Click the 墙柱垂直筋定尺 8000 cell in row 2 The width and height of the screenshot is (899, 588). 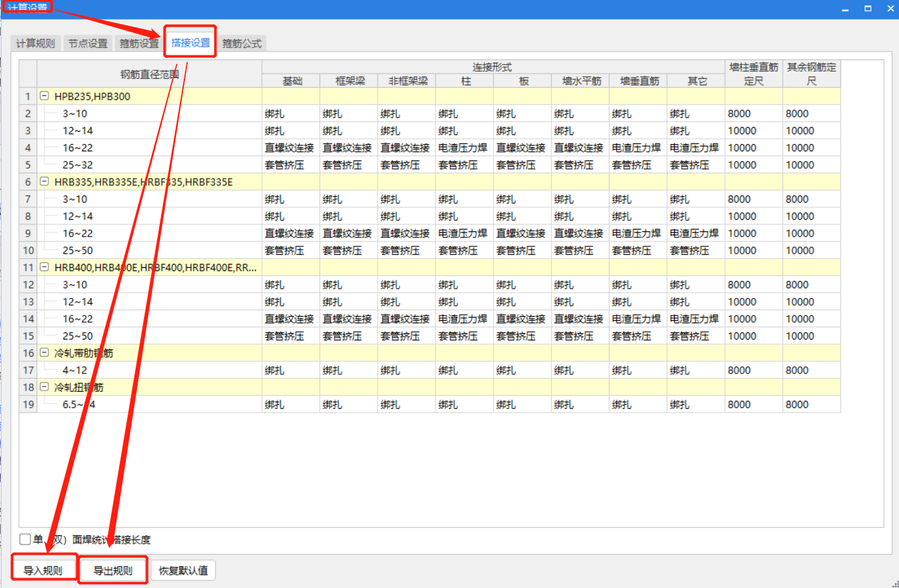(x=754, y=113)
